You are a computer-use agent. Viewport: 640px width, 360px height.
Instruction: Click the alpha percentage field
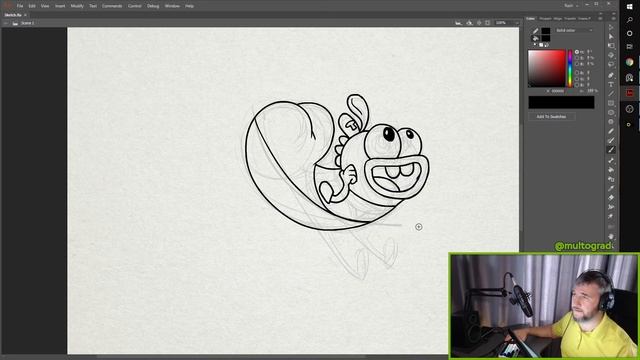[x=592, y=91]
